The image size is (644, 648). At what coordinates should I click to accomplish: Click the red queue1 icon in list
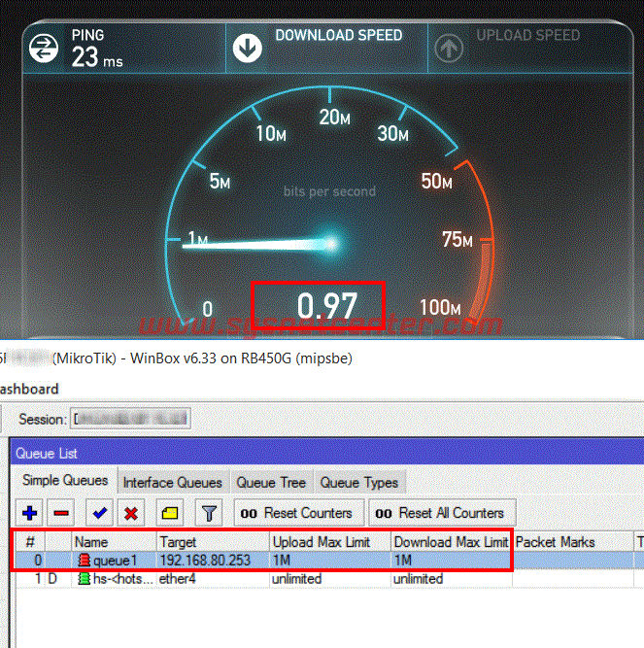tap(85, 561)
